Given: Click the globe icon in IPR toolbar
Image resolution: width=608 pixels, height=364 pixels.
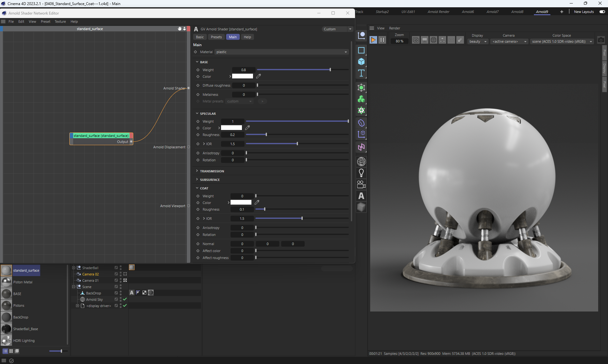Looking at the screenshot, I should tap(434, 40).
